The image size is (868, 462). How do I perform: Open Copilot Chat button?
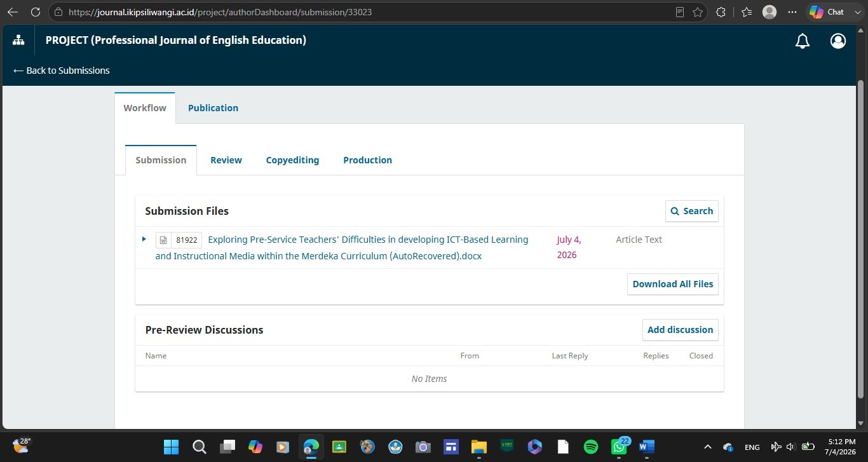click(827, 12)
